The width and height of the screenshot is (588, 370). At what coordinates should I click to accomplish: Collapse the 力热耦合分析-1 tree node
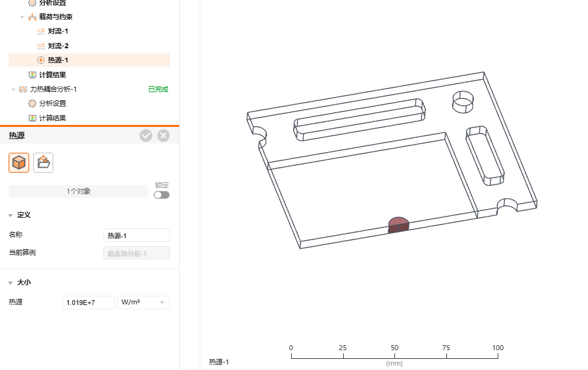tap(14, 89)
